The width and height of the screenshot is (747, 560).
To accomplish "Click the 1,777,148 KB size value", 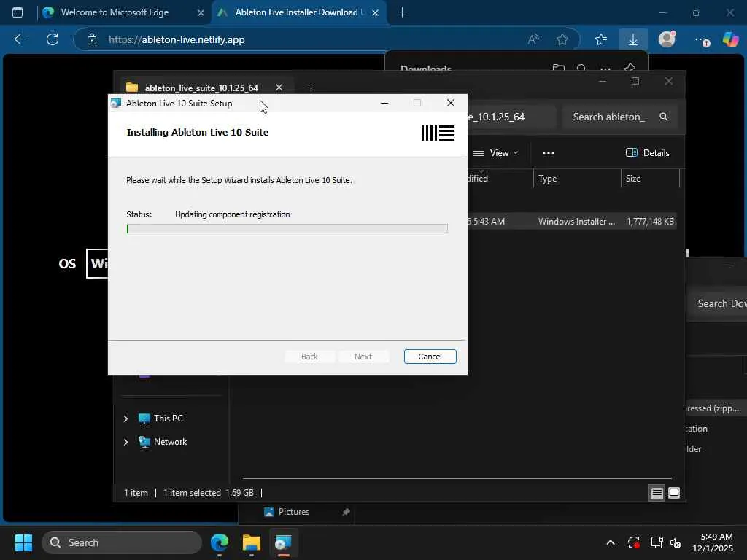I will [x=650, y=222].
